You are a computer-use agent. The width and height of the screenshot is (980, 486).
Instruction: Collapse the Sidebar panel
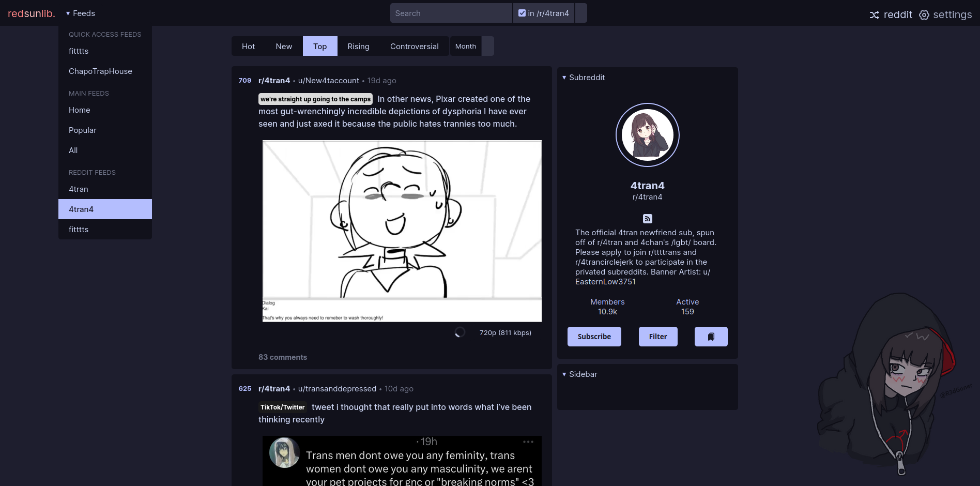(x=579, y=374)
